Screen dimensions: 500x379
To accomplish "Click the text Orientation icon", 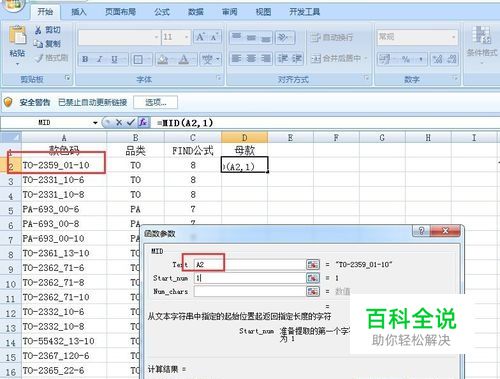I will [284, 37].
